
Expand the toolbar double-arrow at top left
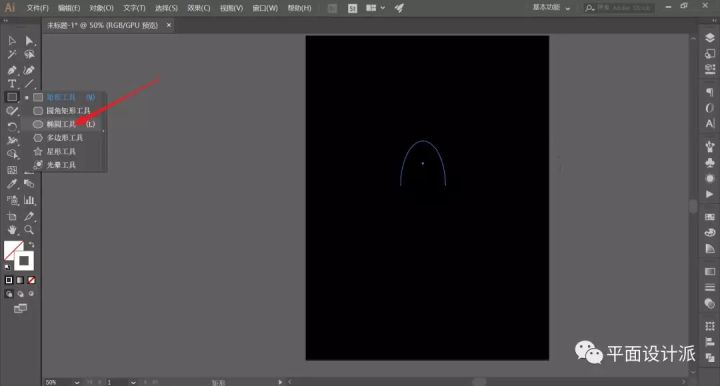6,20
